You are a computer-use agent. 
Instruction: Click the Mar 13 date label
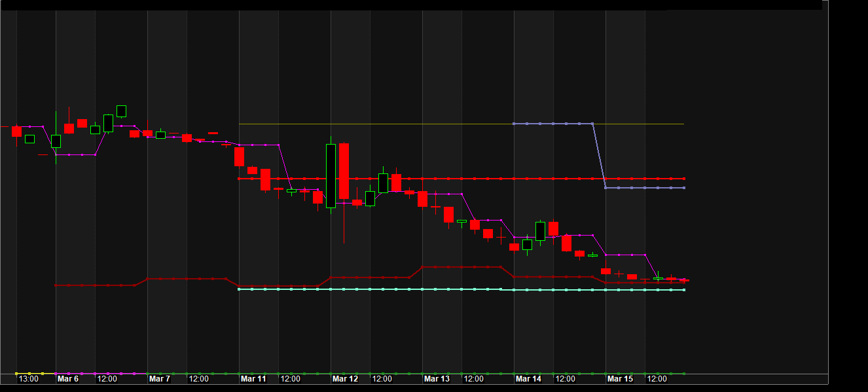(437, 379)
